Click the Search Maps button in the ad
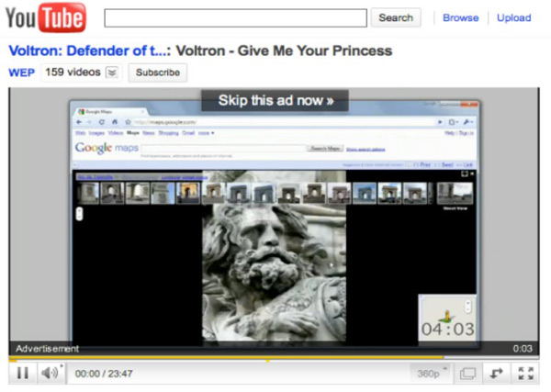Viewport: 551px width, 392px height. tap(325, 148)
